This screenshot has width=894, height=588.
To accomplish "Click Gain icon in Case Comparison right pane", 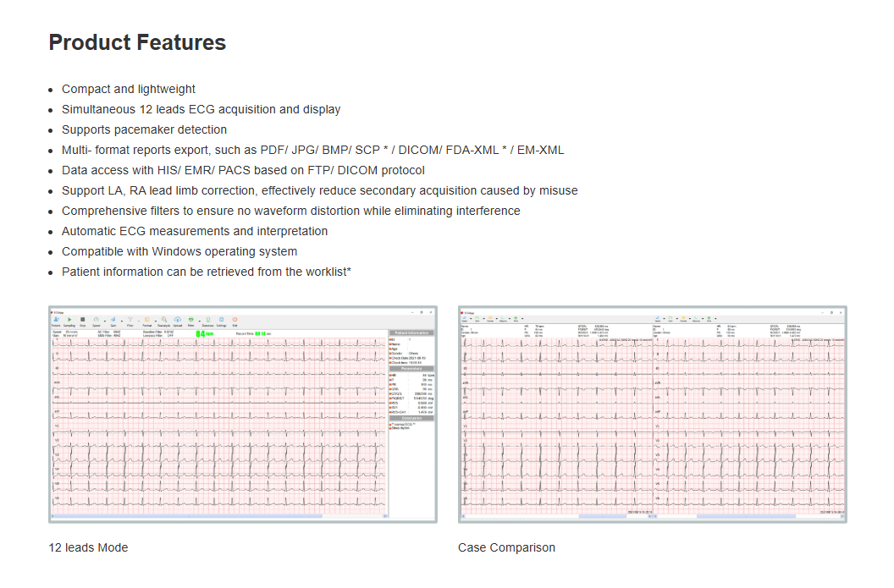I will point(670,318).
